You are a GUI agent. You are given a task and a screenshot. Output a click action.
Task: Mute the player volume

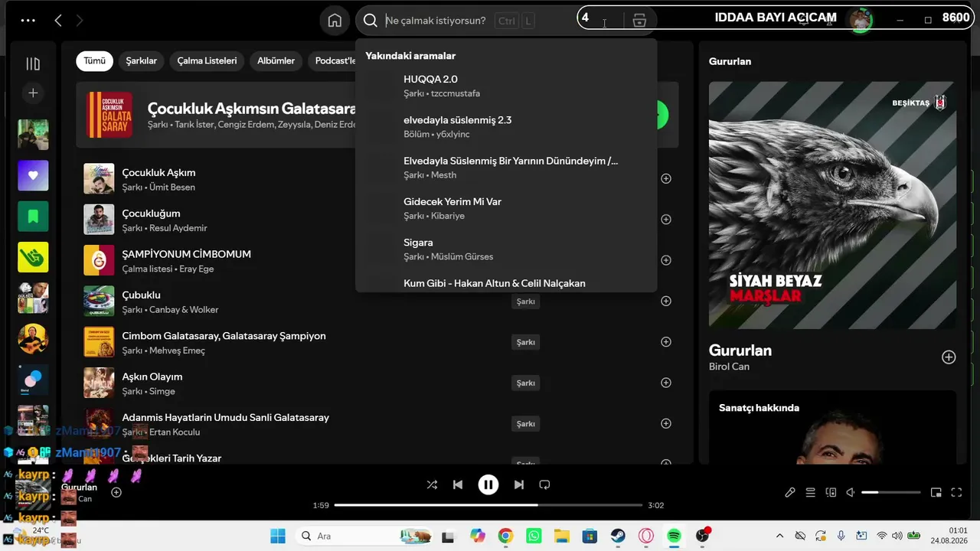pyautogui.click(x=850, y=493)
